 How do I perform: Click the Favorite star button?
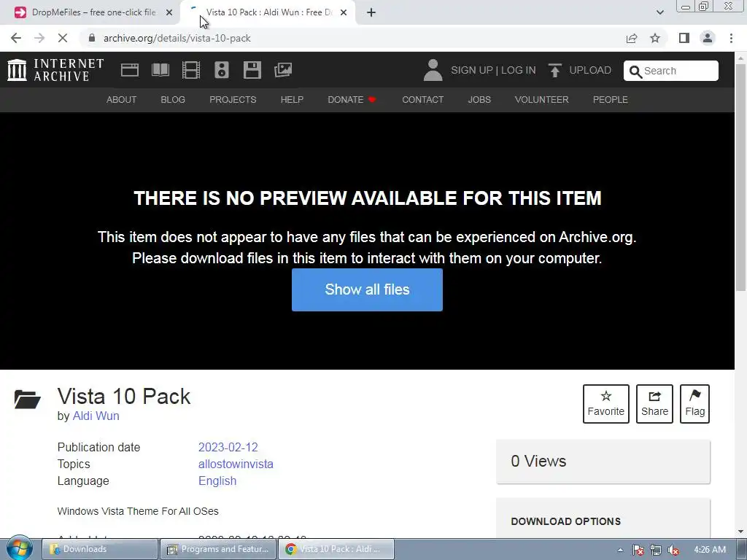(x=606, y=404)
